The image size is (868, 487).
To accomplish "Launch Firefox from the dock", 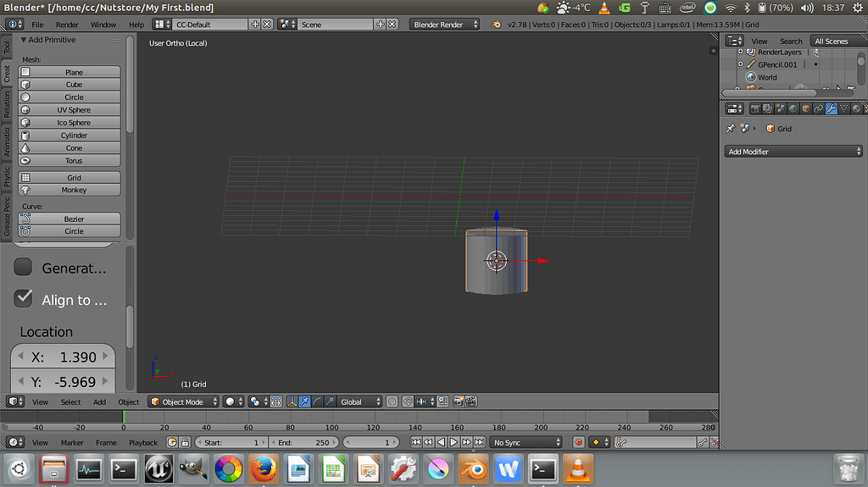I will [264, 469].
